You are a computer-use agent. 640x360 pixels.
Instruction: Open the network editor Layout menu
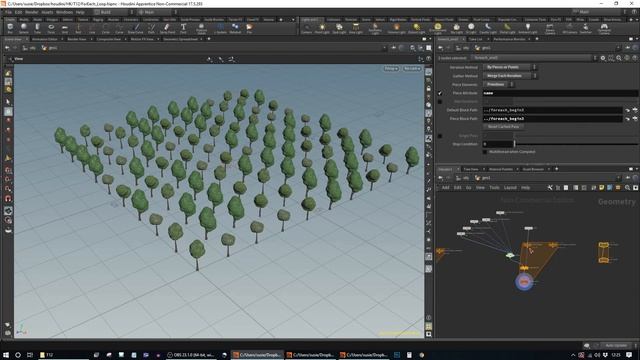pos(510,188)
